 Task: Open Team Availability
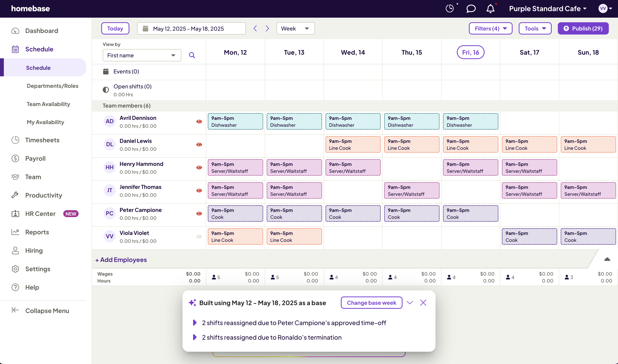[48, 104]
